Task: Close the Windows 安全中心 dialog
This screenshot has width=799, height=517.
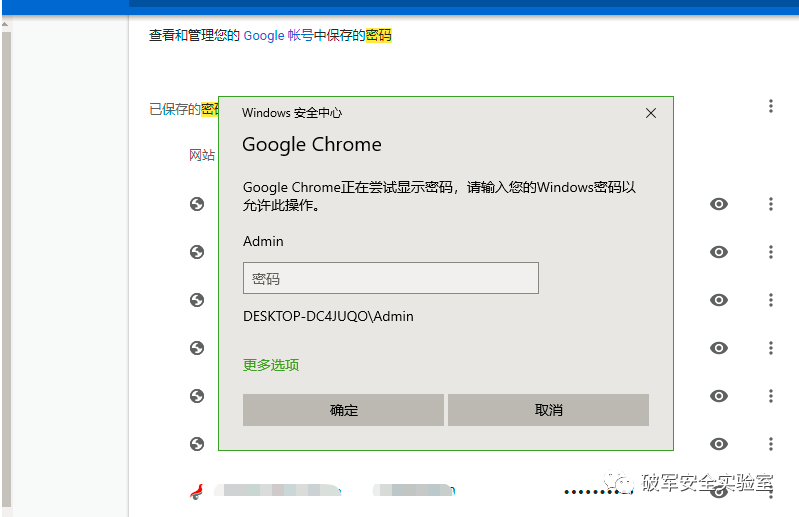Action: [x=651, y=113]
